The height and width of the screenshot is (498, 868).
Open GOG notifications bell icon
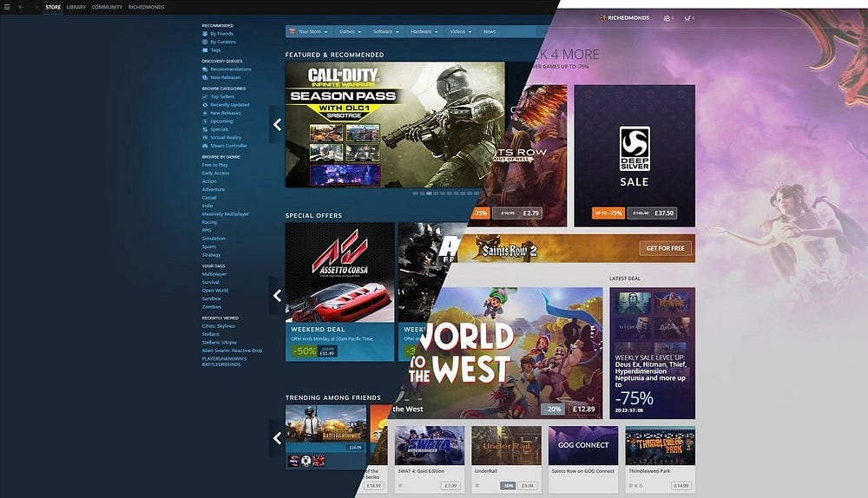(667, 18)
